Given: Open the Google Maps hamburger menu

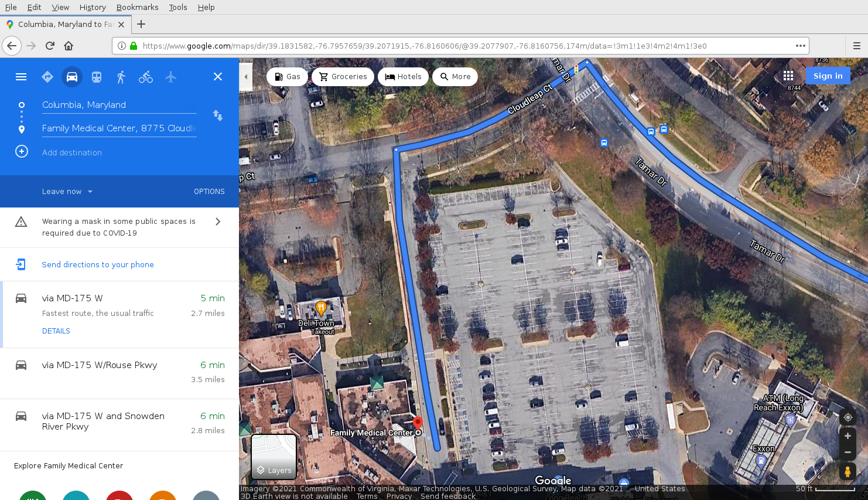Looking at the screenshot, I should coord(21,77).
